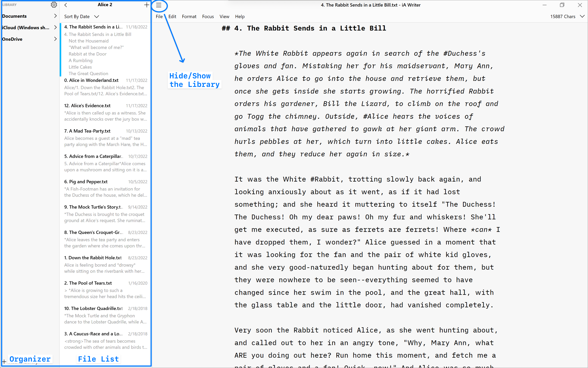Jump to 'Not the Housemaid' heading
This screenshot has height=368, width=588.
(88, 41)
